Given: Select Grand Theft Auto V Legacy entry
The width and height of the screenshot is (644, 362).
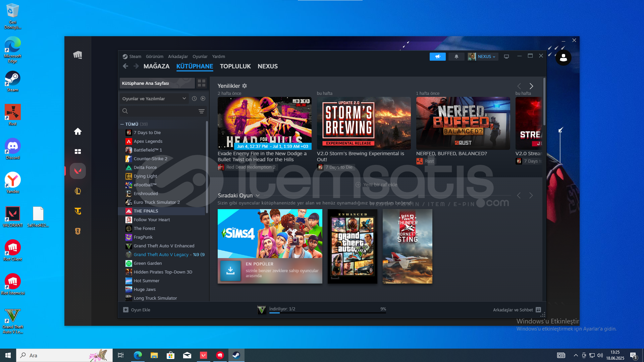Looking at the screenshot, I should [162, 254].
